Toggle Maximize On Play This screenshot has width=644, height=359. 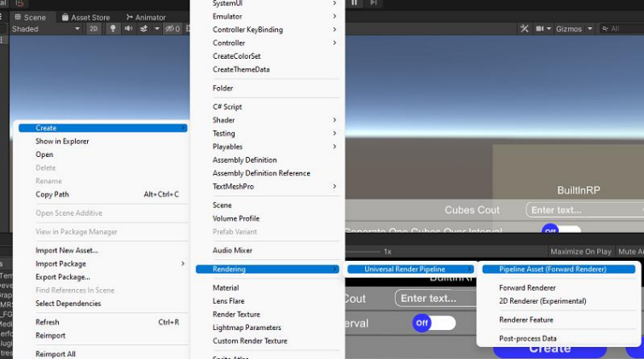click(x=581, y=252)
